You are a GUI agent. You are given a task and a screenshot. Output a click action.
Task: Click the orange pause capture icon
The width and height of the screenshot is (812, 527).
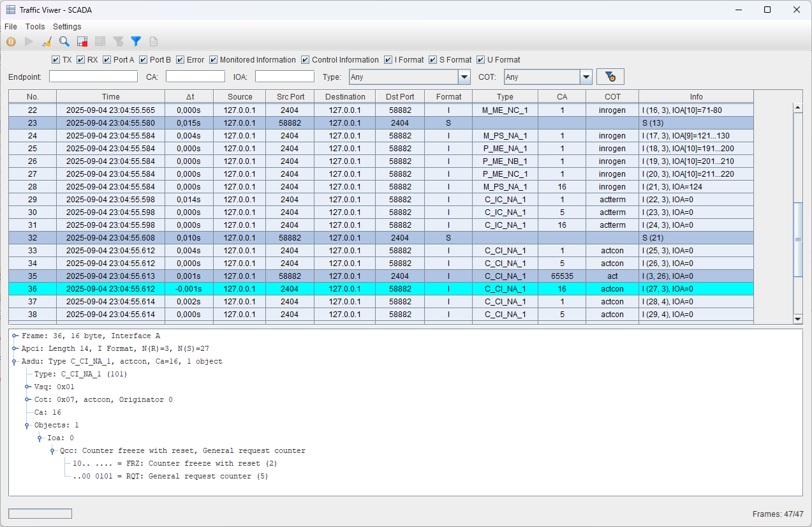[x=11, y=41]
